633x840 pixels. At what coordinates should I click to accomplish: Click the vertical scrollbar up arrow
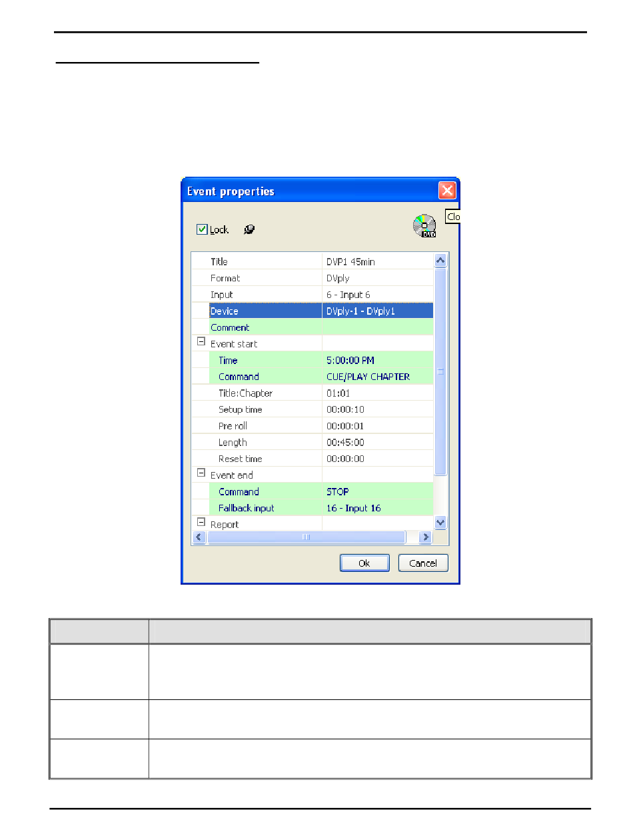pyautogui.click(x=440, y=261)
